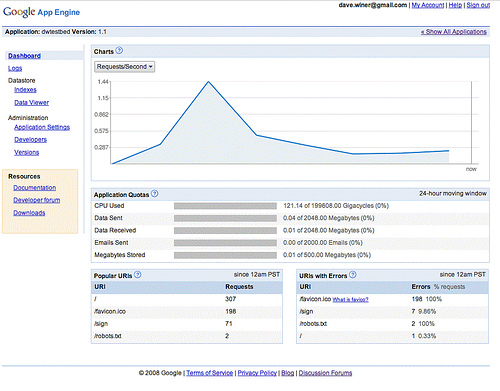Open datastore Indexes link

[x=25, y=90]
